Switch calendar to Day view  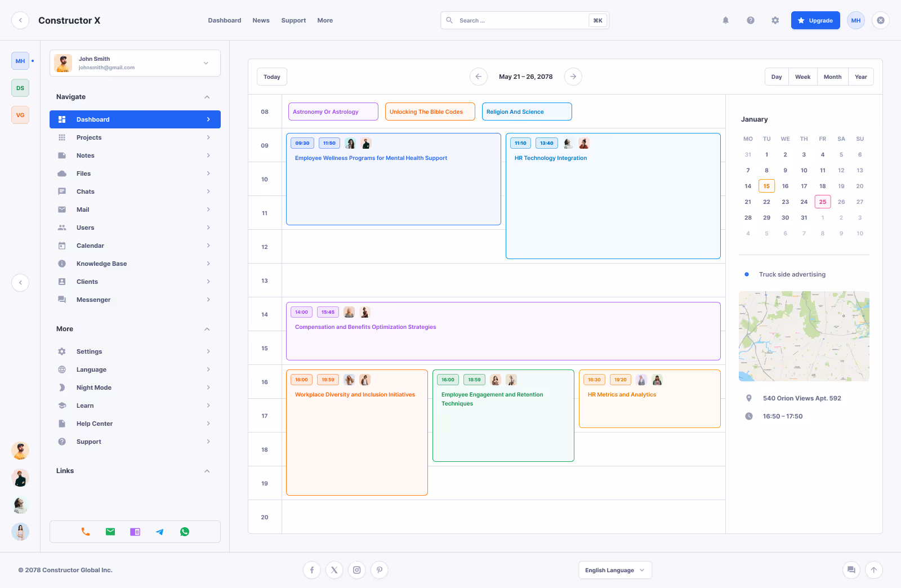(777, 77)
